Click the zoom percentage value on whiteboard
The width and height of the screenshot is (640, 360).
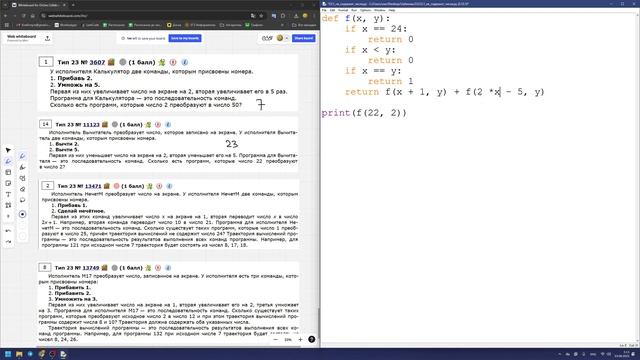[x=288, y=340]
